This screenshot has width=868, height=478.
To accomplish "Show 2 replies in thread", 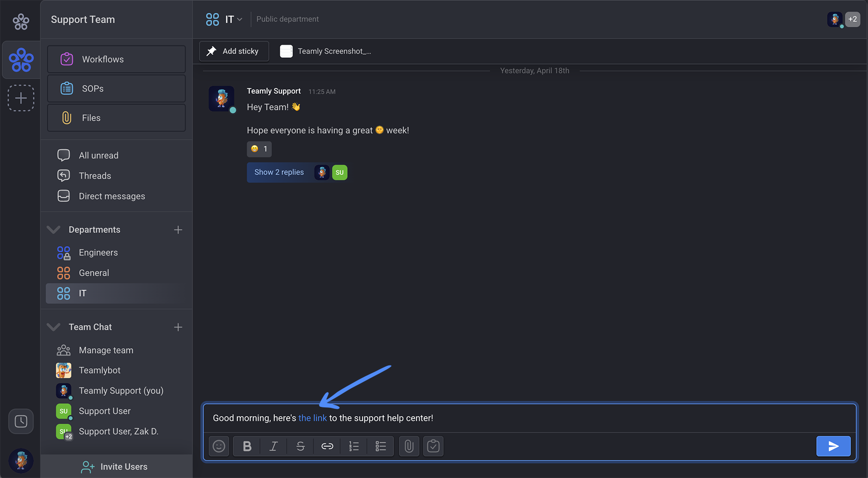I will [279, 172].
